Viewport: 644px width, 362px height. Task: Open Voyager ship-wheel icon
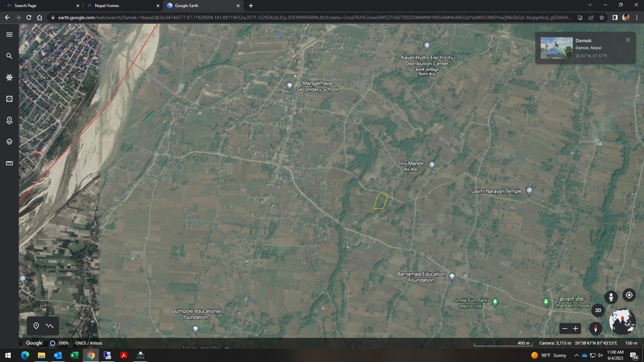[x=9, y=77]
